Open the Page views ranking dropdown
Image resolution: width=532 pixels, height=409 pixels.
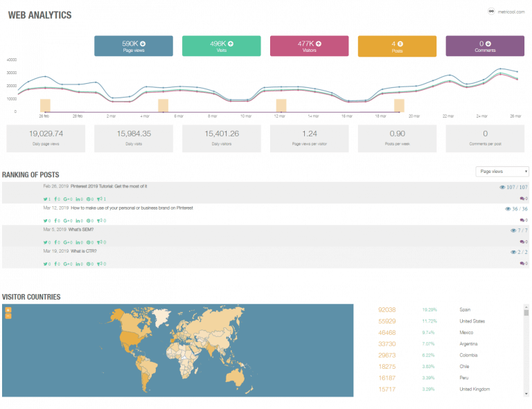click(x=502, y=172)
